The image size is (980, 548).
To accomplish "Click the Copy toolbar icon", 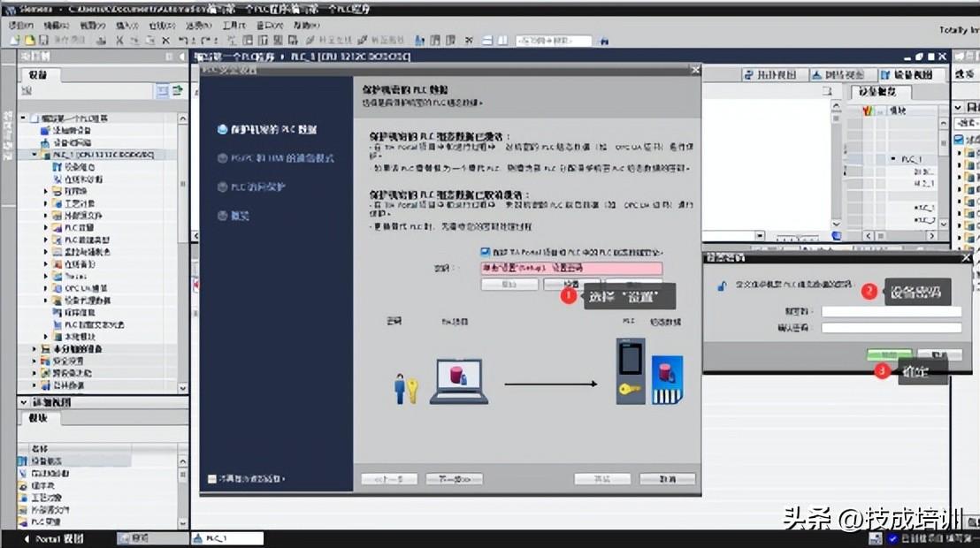I will pyautogui.click(x=134, y=41).
